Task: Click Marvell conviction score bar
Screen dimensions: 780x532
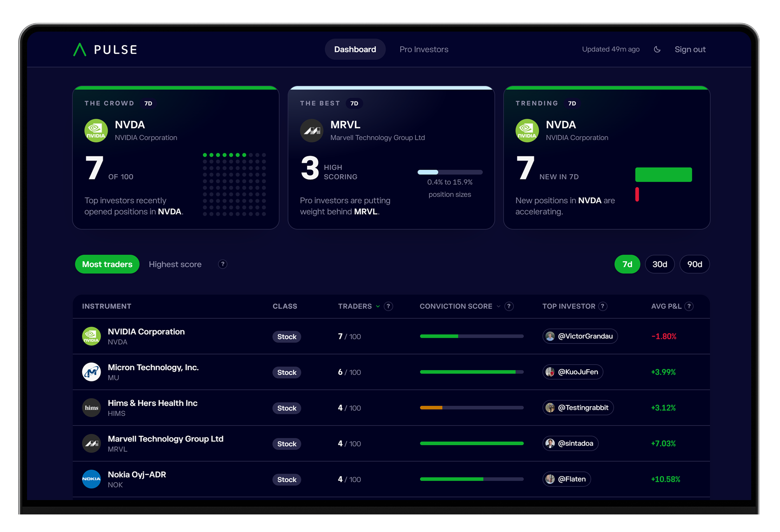Action: [x=472, y=444]
